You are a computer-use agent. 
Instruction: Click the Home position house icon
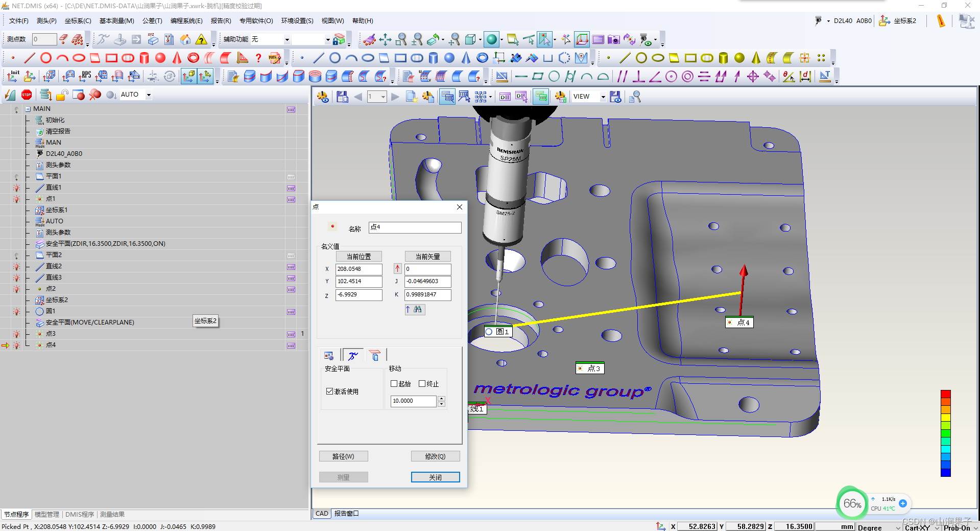point(185,39)
